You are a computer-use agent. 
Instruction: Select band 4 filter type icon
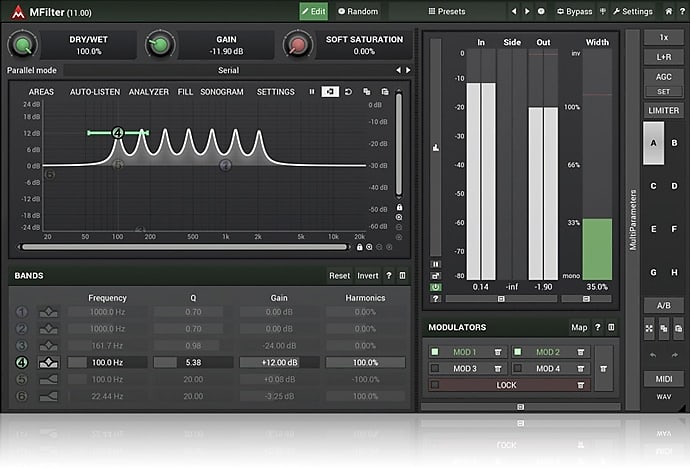pyautogui.click(x=48, y=363)
